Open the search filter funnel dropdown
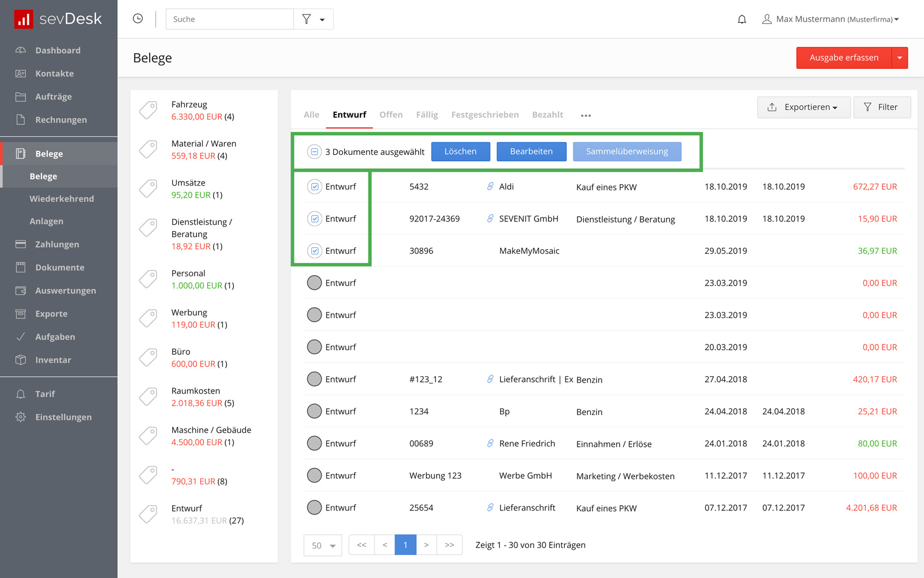This screenshot has width=924, height=578. pyautogui.click(x=313, y=19)
